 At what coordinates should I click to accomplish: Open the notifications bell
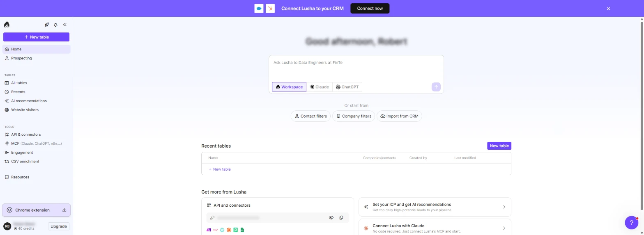click(56, 25)
